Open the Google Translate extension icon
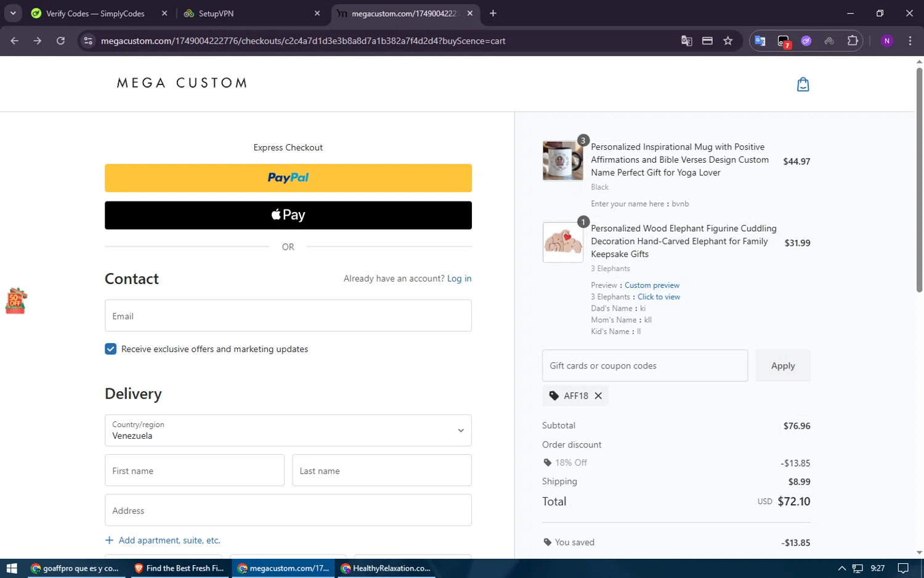The image size is (924, 578). [x=760, y=41]
